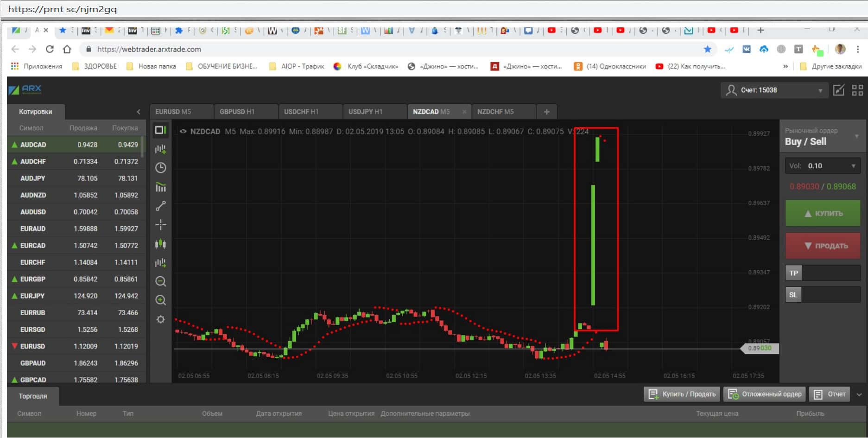Switch to the EURUSD M5 chart tab
868x438 pixels.
pos(173,112)
